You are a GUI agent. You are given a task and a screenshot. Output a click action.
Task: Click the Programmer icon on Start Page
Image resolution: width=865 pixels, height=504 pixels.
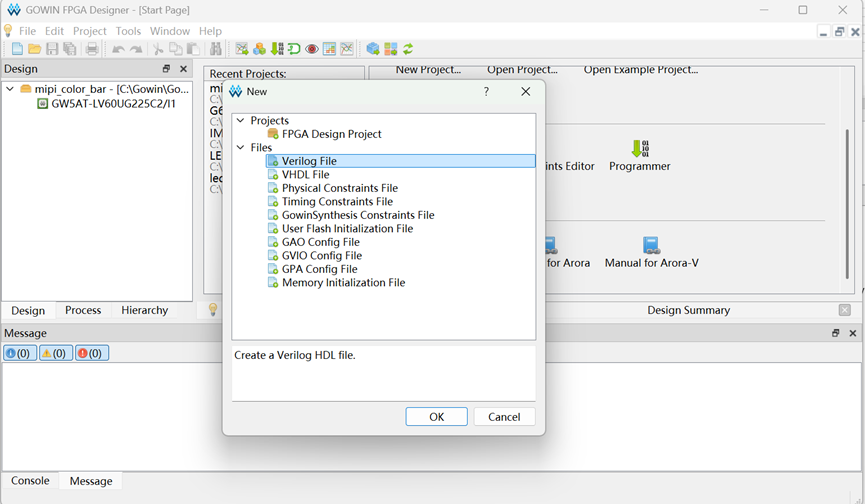(x=640, y=148)
